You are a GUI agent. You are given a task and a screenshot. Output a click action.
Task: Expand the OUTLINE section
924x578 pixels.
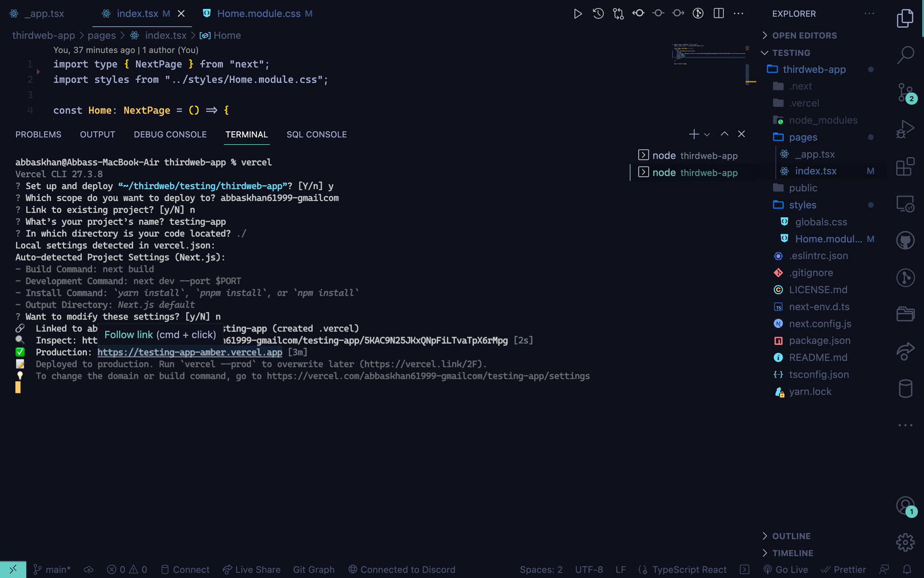[x=791, y=536]
